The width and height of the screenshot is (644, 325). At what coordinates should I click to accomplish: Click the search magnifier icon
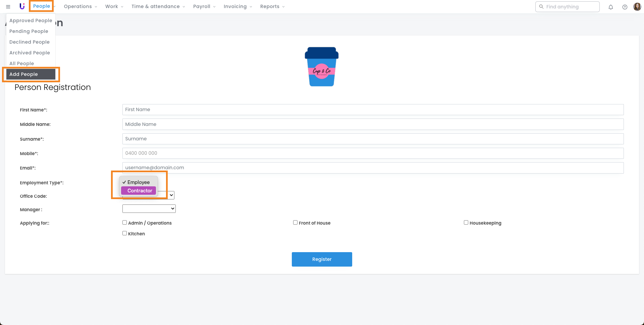click(x=541, y=7)
